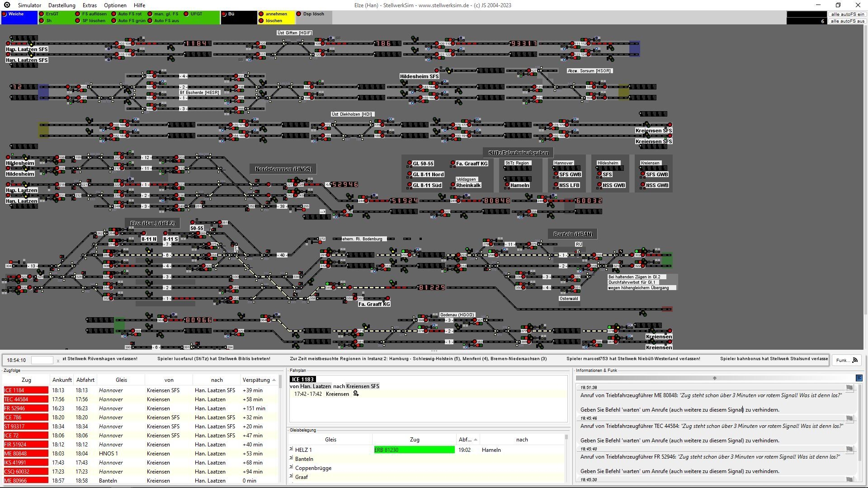Viewport: 868px width, 488px height.
Task: Click blue list icon in Informationen & Funk
Action: pyautogui.click(x=859, y=378)
